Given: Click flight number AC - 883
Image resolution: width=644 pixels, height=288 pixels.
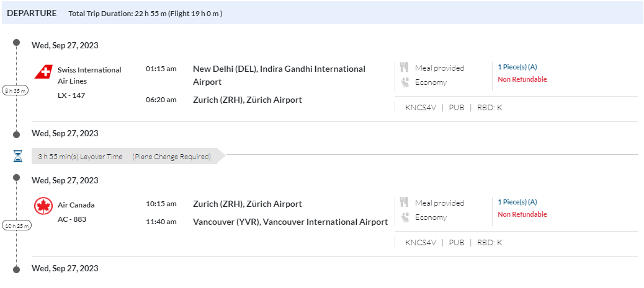Looking at the screenshot, I should 72,219.
